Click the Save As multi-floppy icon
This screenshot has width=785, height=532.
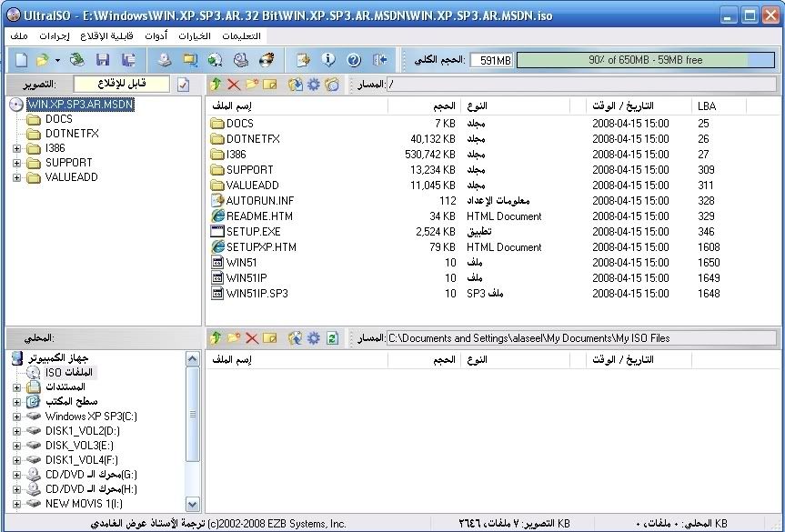[x=128, y=60]
